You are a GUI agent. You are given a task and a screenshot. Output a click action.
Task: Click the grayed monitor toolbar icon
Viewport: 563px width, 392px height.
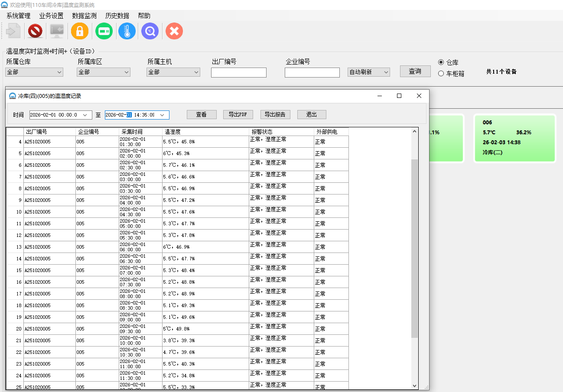pos(57,31)
